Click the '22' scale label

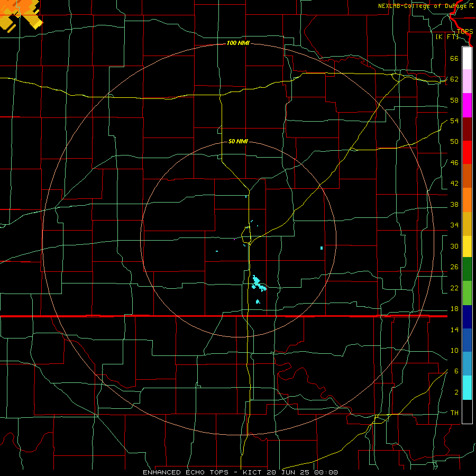(x=454, y=288)
